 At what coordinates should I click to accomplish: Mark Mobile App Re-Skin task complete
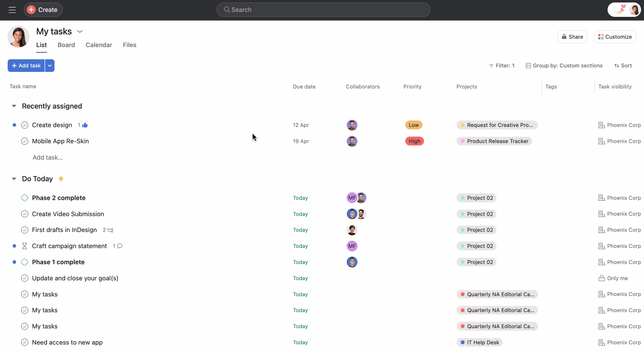25,141
